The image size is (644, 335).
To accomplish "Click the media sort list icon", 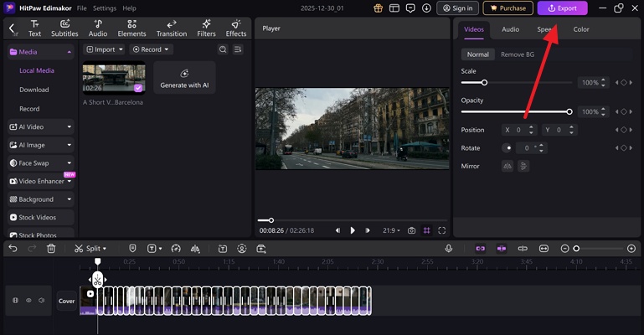I will (238, 49).
